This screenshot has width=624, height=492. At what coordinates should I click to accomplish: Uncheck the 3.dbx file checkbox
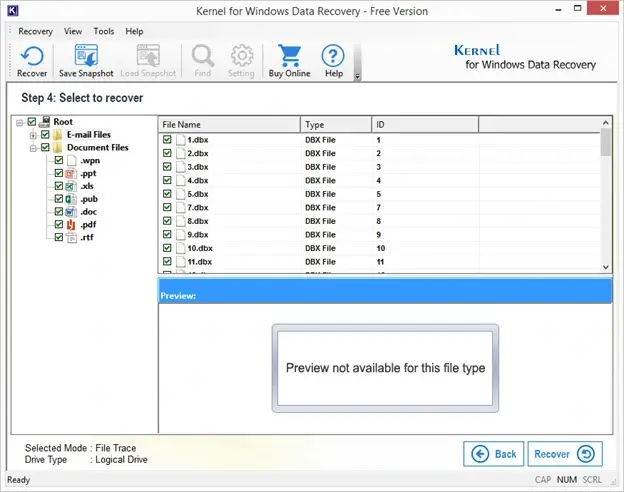click(x=167, y=166)
